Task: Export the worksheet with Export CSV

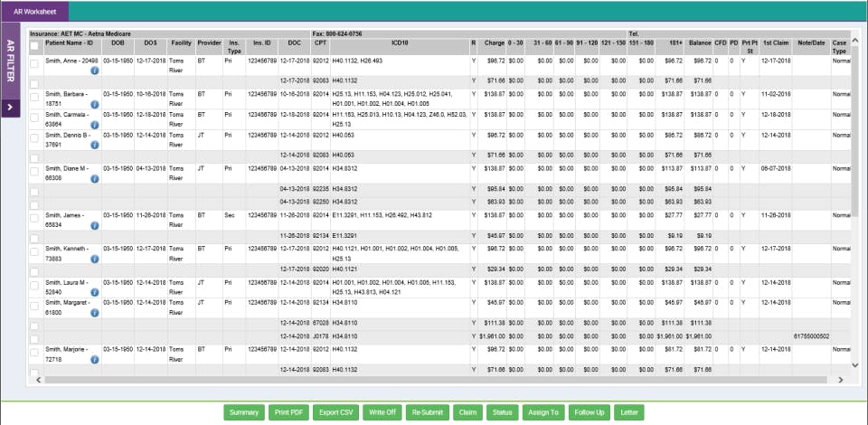Action: click(335, 412)
